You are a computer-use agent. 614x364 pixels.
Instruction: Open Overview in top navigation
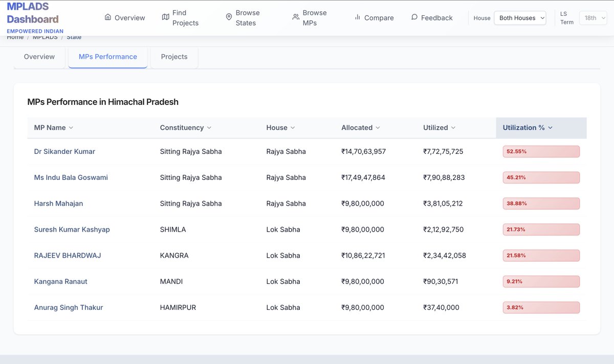[125, 18]
